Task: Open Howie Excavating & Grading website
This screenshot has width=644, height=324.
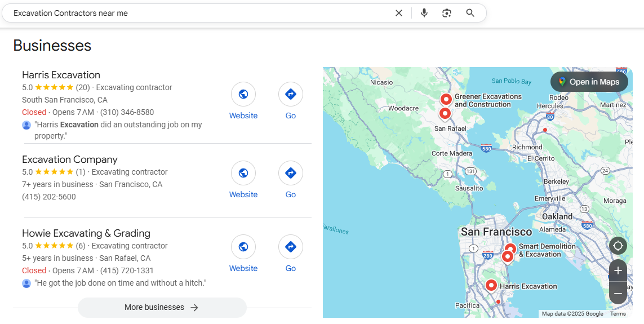Action: coord(243,247)
